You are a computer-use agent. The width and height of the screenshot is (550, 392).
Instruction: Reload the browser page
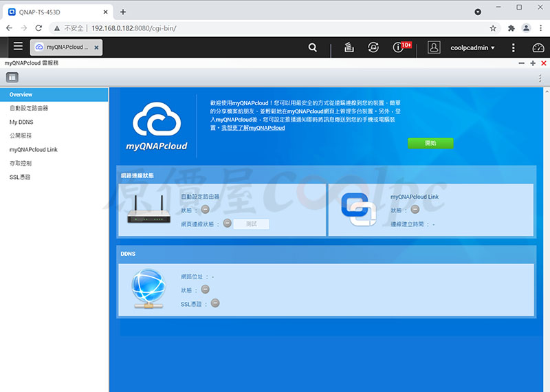[x=38, y=28]
